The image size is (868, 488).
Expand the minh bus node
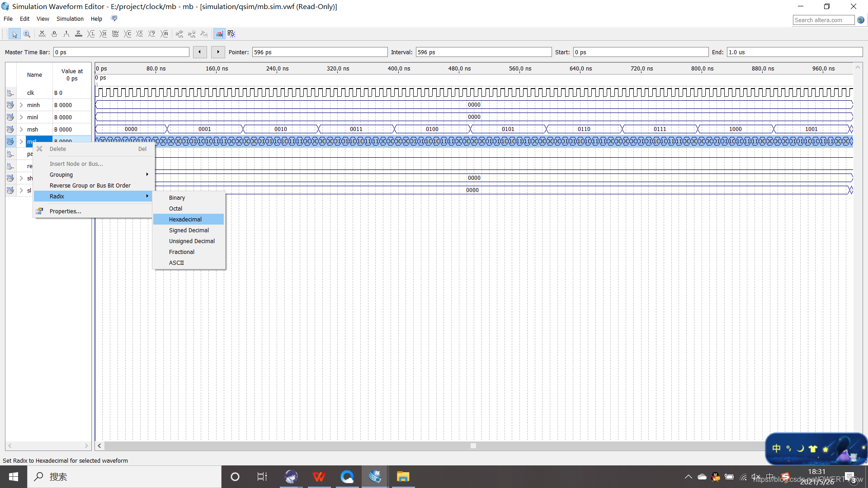tap(21, 105)
